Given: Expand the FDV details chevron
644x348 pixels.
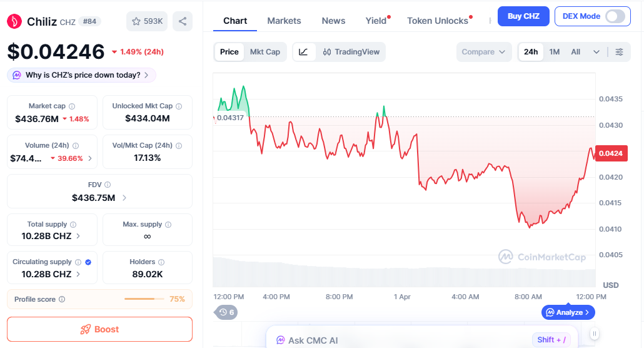Looking at the screenshot, I should [x=124, y=198].
